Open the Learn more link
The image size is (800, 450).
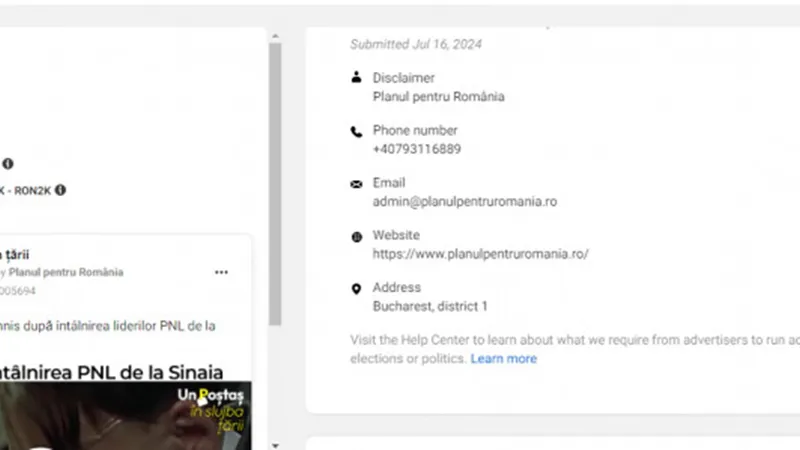tap(504, 359)
